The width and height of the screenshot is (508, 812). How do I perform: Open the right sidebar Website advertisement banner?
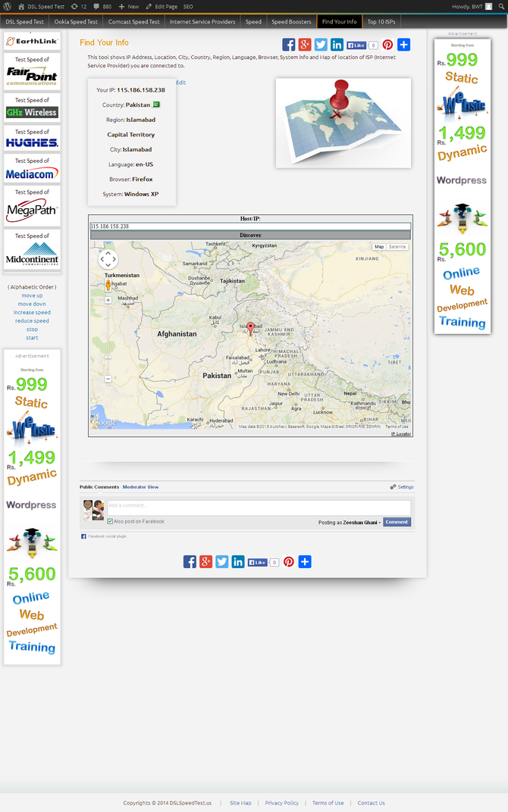[x=463, y=186]
